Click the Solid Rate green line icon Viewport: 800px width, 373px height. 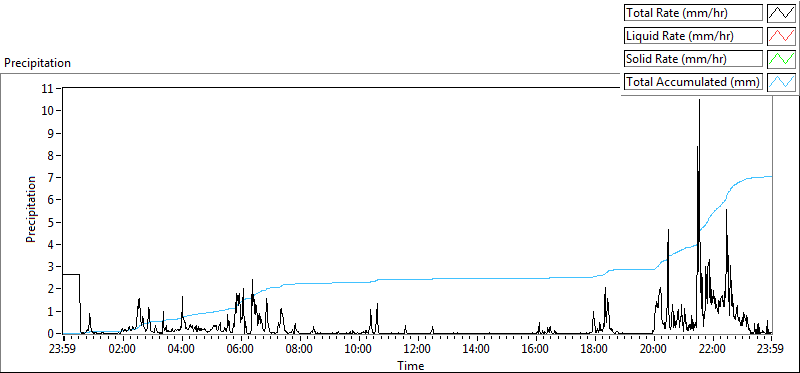point(781,59)
